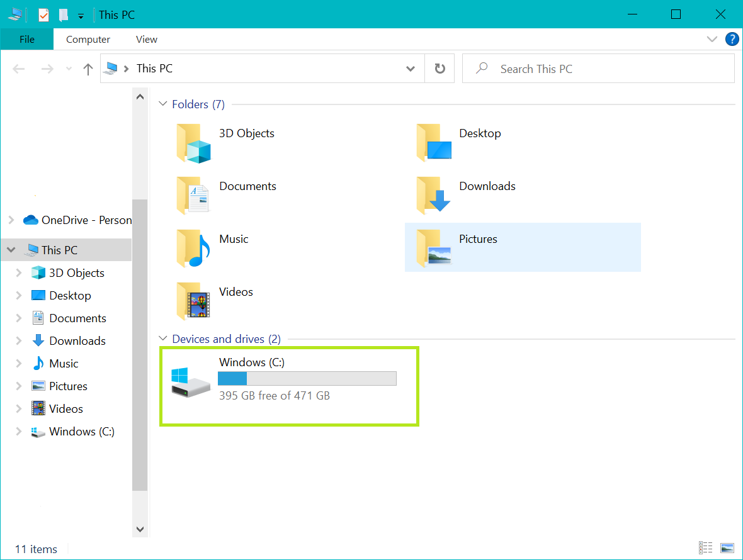
Task: Click the C: drive storage usage bar
Action: (x=307, y=378)
